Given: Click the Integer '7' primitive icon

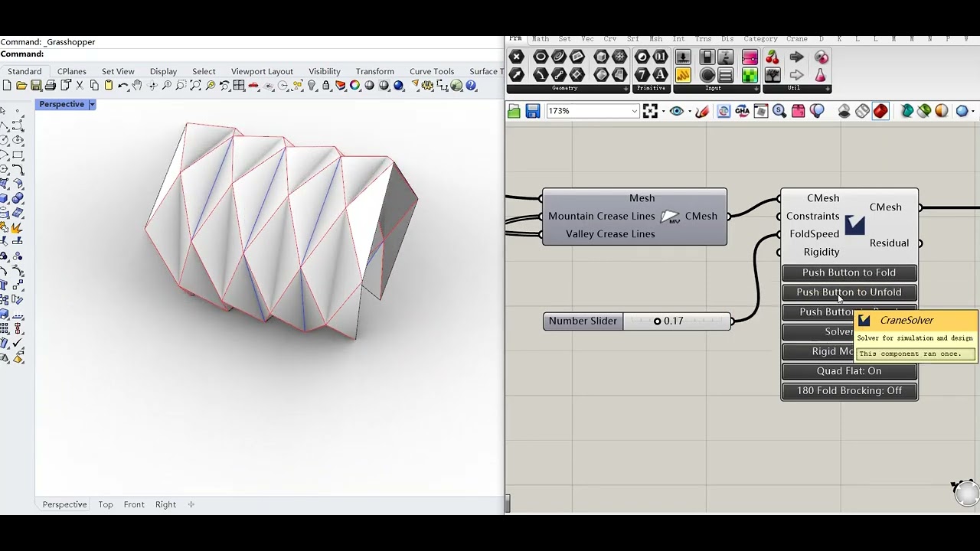Looking at the screenshot, I should click(x=642, y=75).
